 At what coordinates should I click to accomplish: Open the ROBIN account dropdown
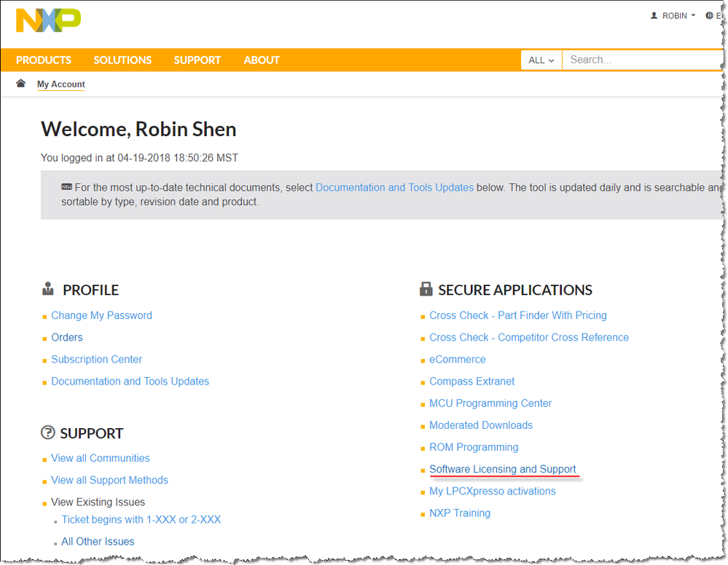point(673,16)
